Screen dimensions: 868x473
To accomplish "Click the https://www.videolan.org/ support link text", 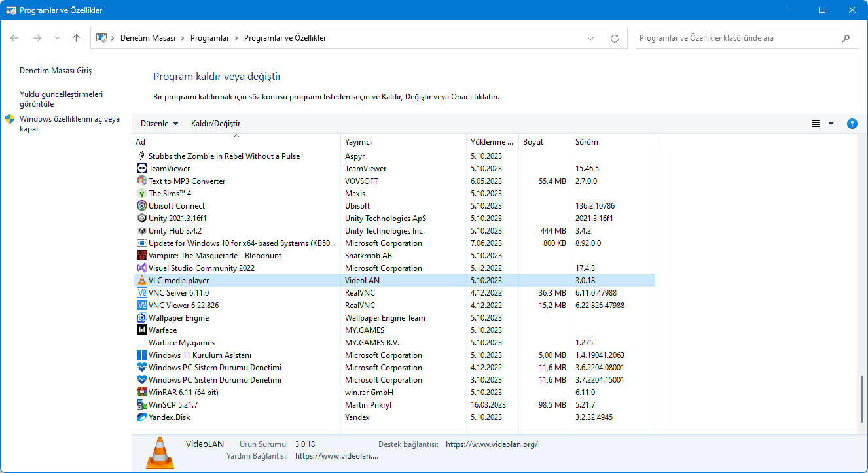I will tap(492, 444).
